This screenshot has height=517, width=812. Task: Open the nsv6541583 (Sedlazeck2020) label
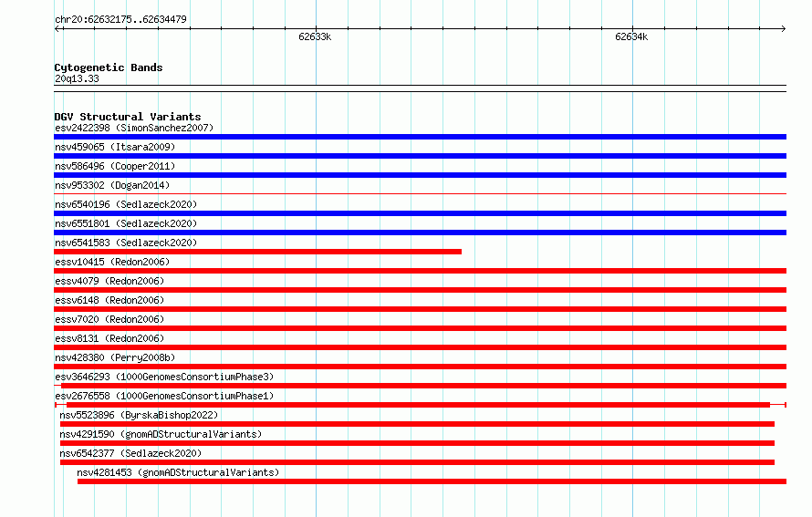(x=126, y=243)
